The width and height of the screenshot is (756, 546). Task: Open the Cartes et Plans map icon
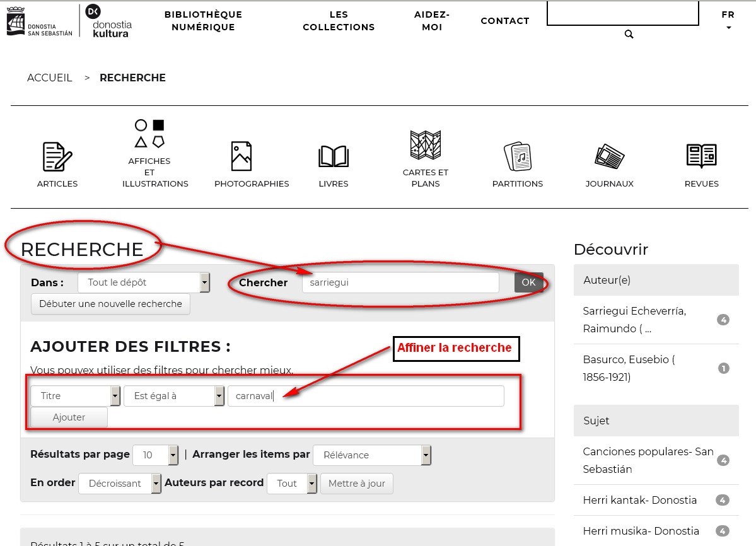coord(425,145)
